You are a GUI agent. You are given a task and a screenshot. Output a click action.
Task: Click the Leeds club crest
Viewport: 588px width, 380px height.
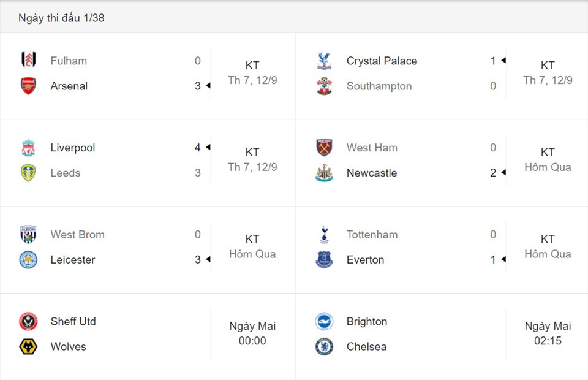point(29,173)
